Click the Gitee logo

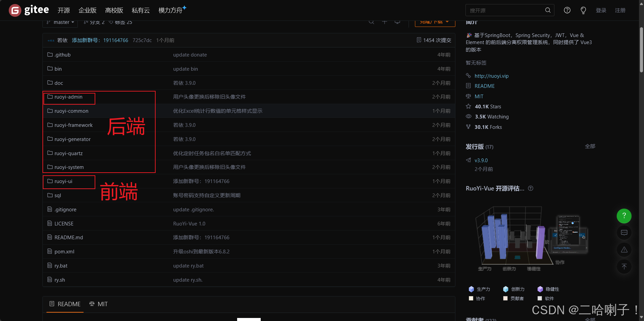(29, 10)
